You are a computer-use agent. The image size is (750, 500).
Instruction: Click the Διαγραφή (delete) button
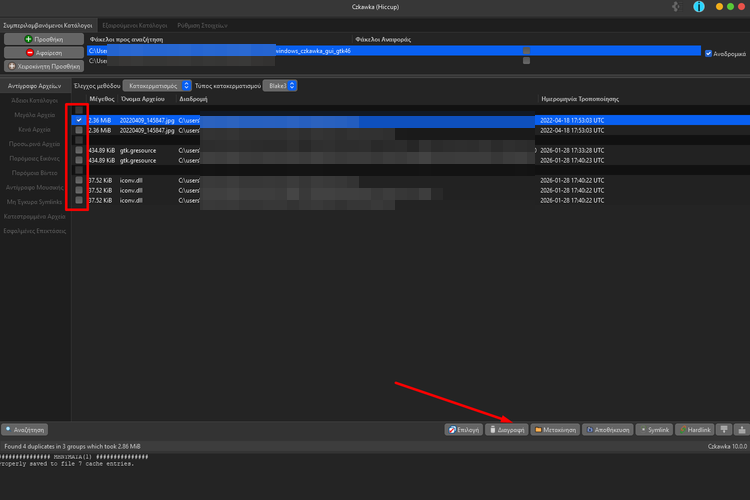pyautogui.click(x=506, y=429)
